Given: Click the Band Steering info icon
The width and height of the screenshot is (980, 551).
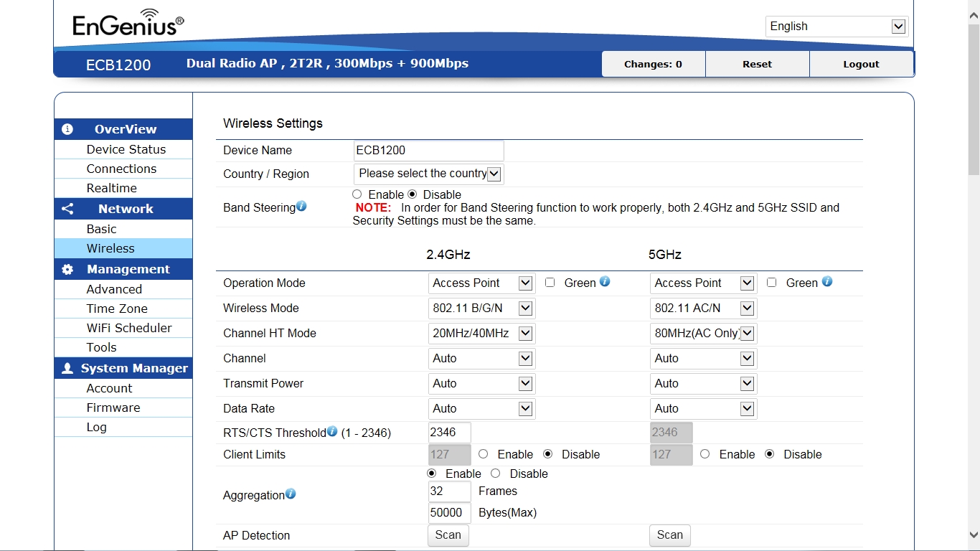Looking at the screenshot, I should pyautogui.click(x=301, y=207).
